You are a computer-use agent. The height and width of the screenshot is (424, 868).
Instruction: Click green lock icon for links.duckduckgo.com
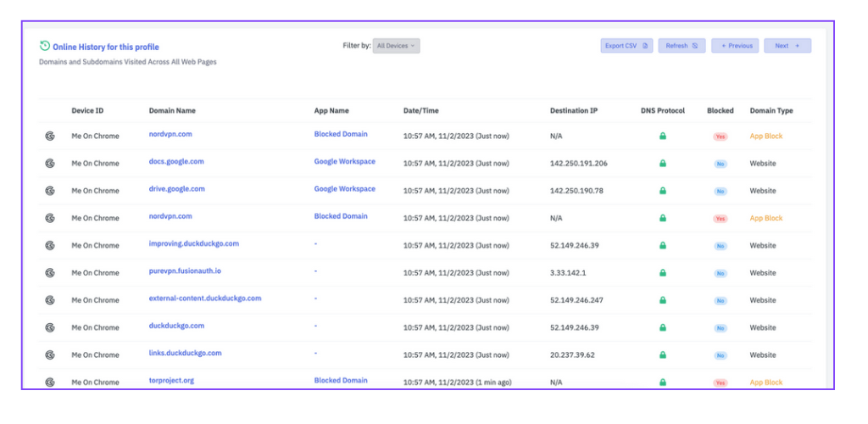point(663,355)
